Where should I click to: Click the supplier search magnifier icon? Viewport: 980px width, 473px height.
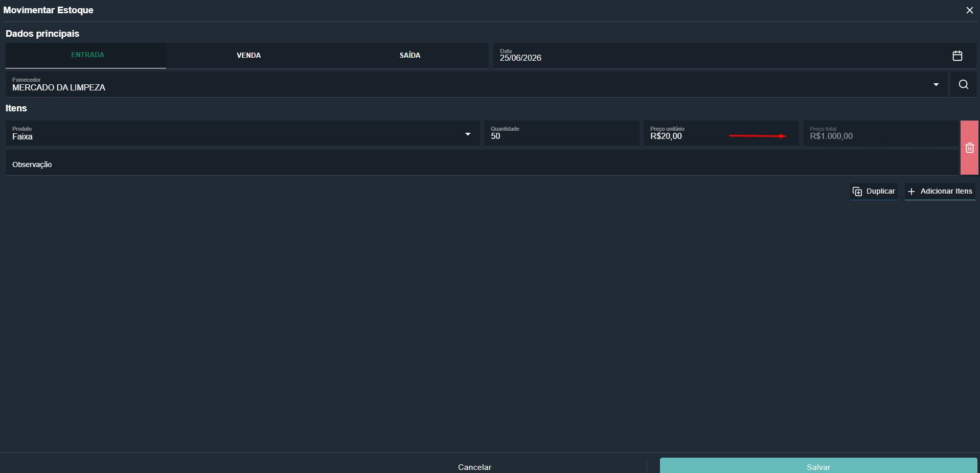963,84
